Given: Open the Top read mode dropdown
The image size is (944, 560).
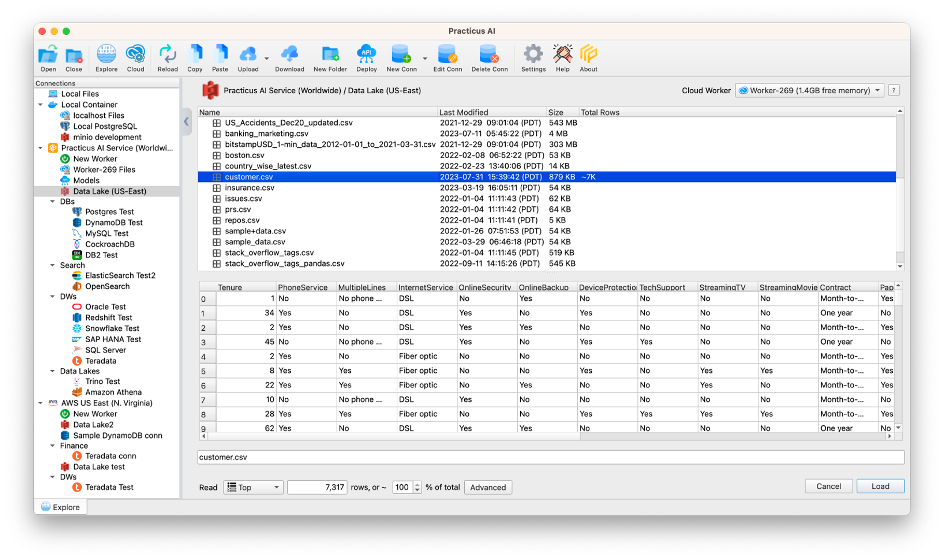Looking at the screenshot, I should 253,487.
